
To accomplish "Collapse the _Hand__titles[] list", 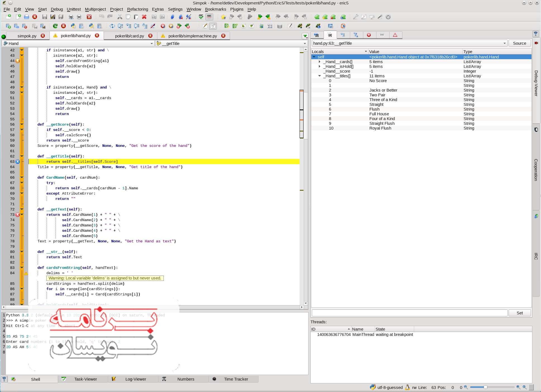I will pos(319,76).
